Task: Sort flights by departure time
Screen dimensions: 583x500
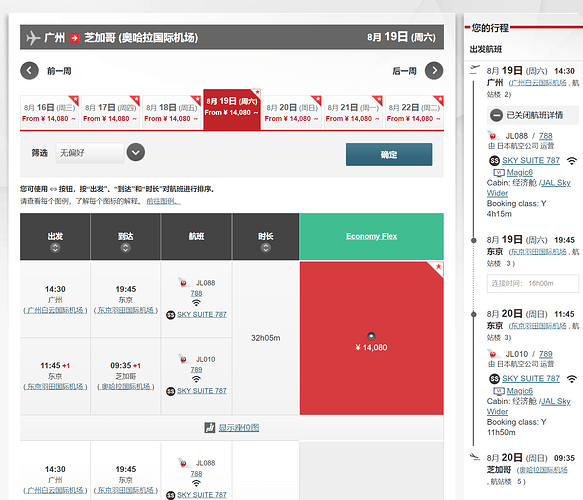Action: [55, 248]
